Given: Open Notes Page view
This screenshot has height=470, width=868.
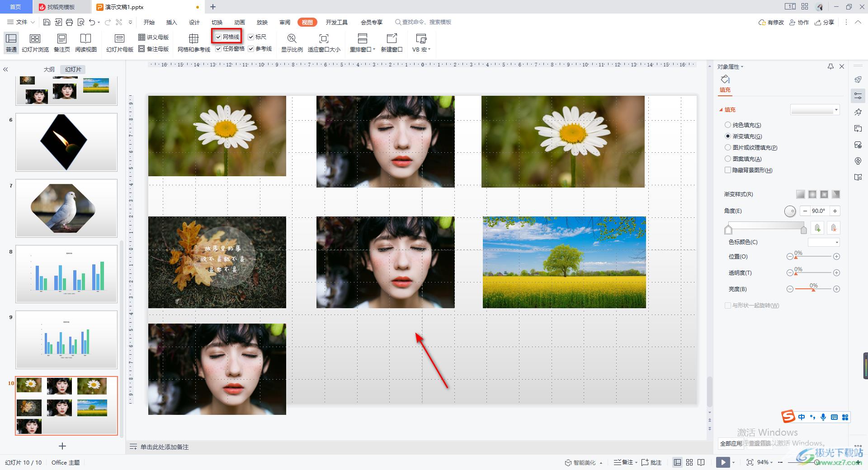Looking at the screenshot, I should (62, 43).
